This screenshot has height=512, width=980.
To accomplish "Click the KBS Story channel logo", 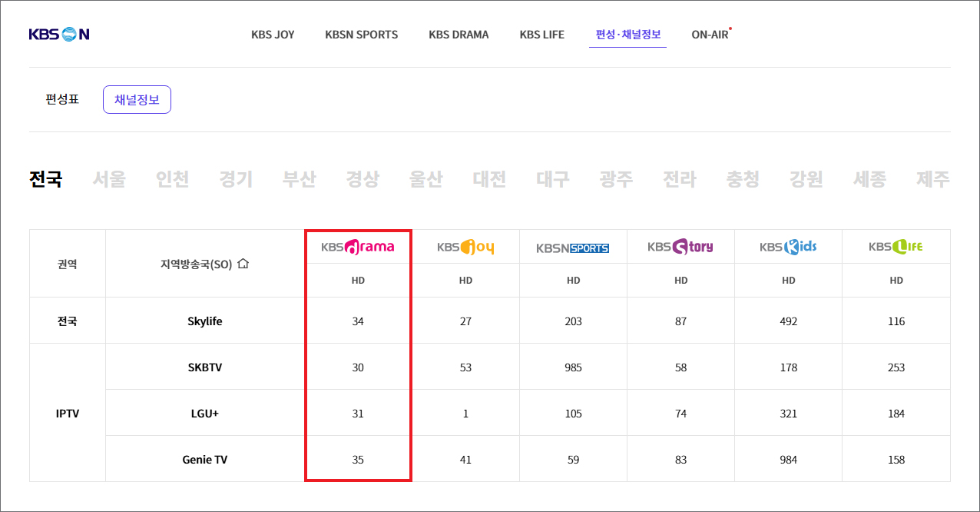I will coord(680,247).
